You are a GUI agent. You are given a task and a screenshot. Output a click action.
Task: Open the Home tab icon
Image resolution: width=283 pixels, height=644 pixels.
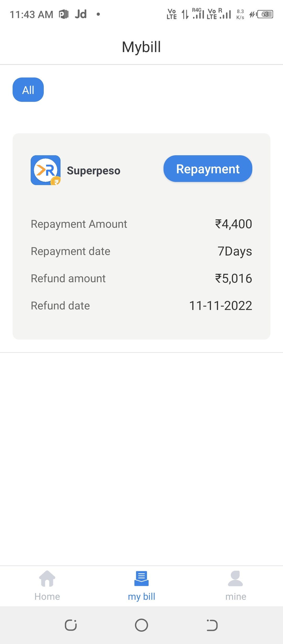47,579
